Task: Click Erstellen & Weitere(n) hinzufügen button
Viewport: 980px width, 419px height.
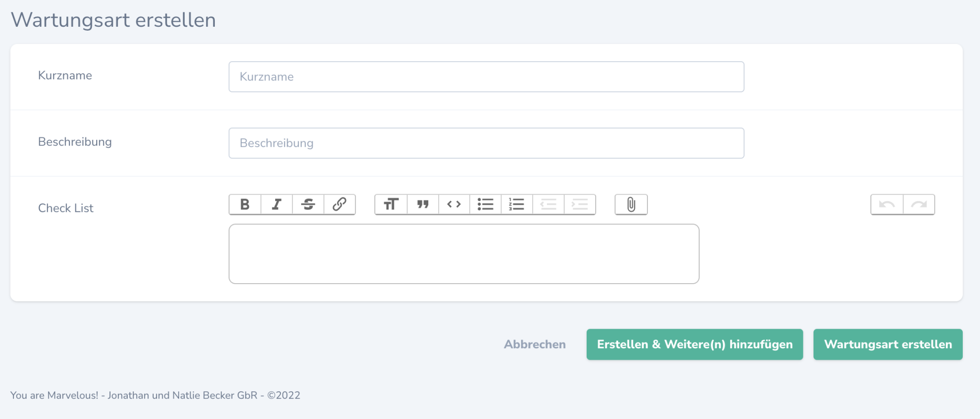Action: coord(694,344)
